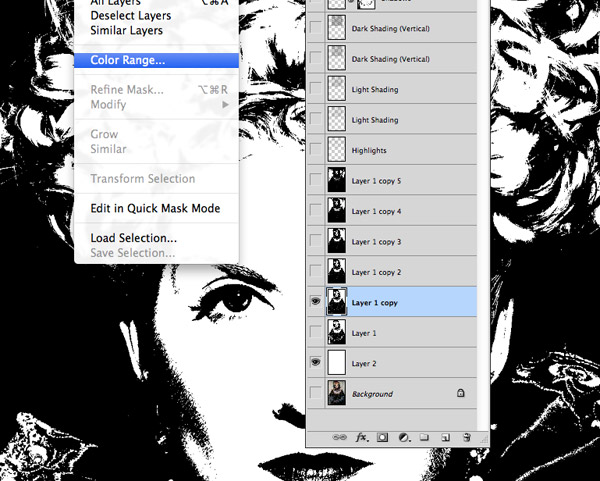Create a new group with the folder icon

click(424, 437)
